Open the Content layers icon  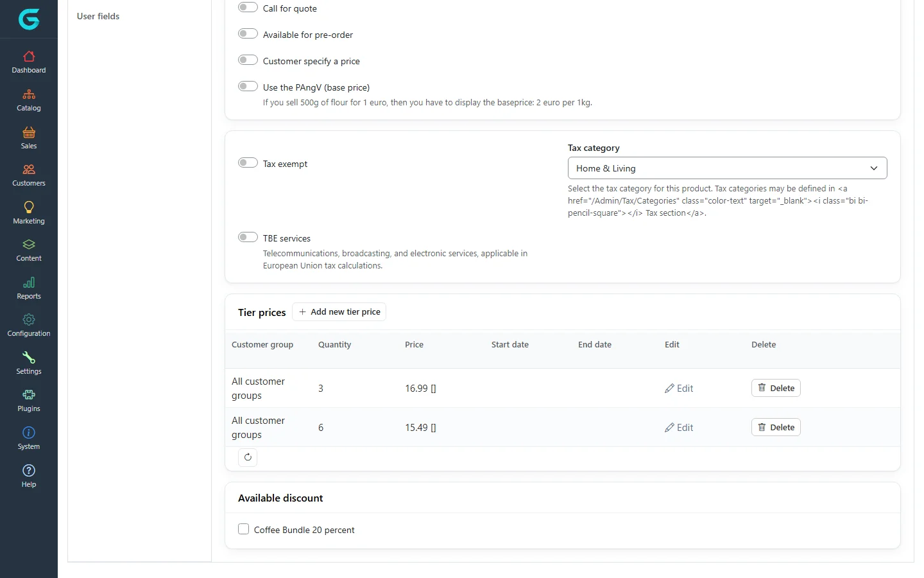29,245
